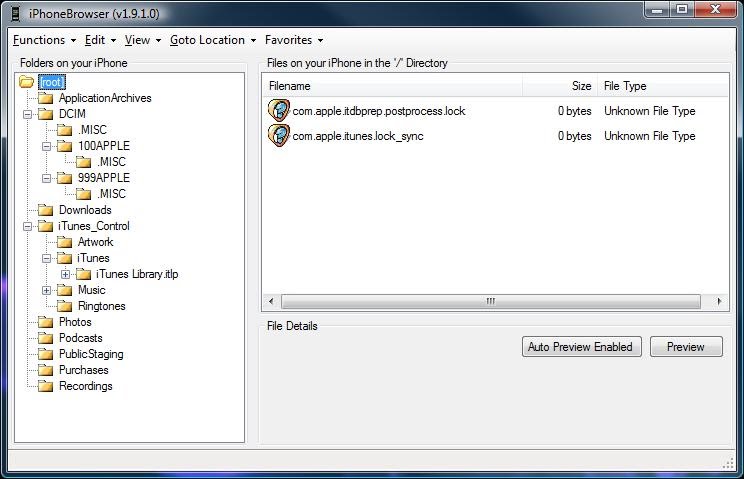The width and height of the screenshot is (744, 479).
Task: Open the Edit menu
Action: pos(100,40)
